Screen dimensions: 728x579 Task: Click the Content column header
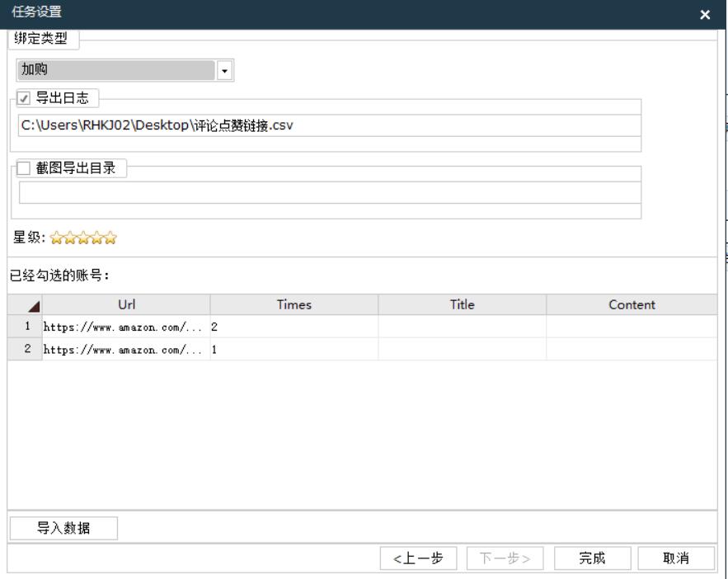(x=632, y=304)
